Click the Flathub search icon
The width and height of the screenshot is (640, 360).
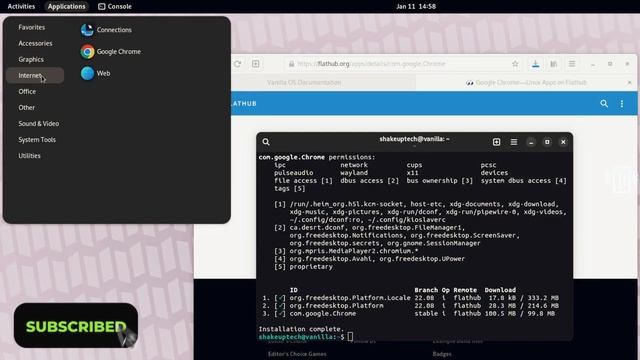click(x=604, y=104)
